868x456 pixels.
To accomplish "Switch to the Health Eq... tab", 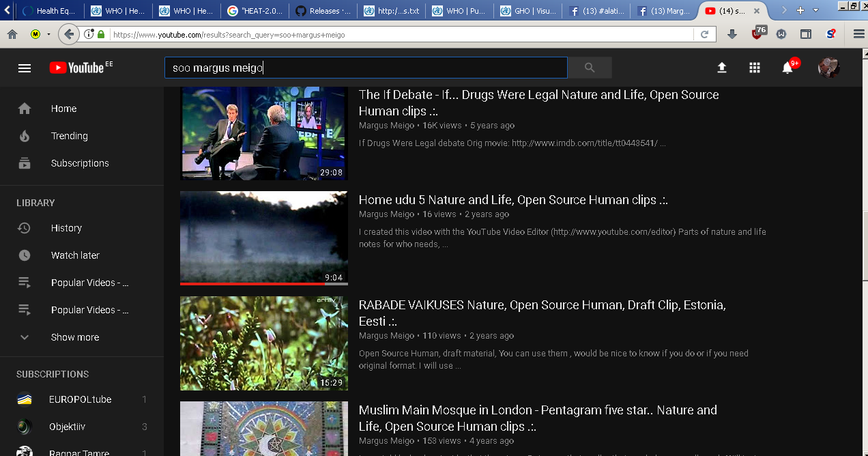I will tap(50, 11).
